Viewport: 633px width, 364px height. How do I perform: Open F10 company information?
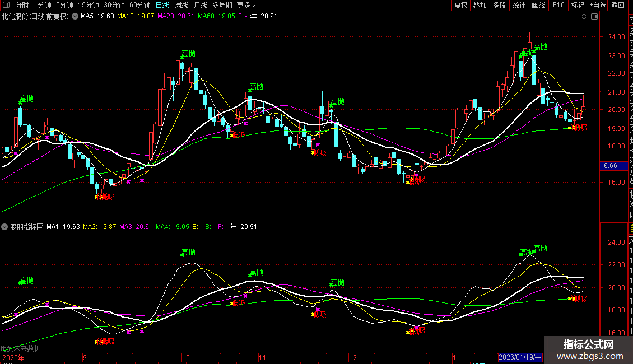click(x=558, y=5)
